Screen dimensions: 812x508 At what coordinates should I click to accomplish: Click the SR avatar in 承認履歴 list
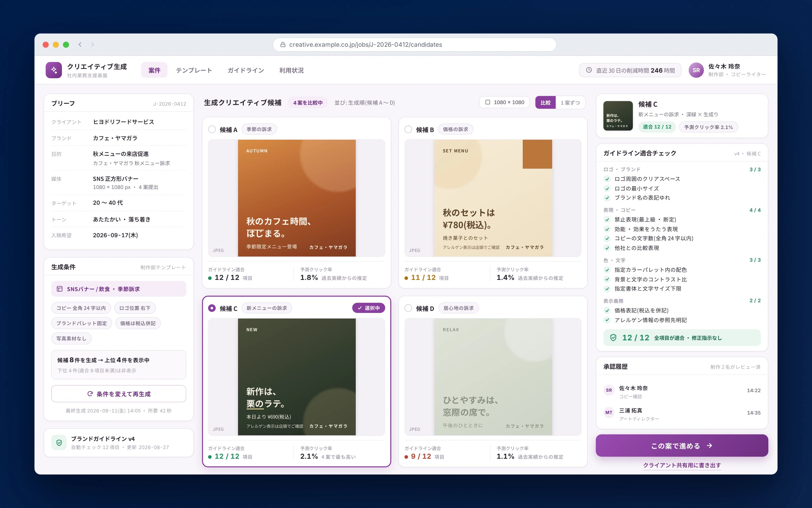click(609, 390)
